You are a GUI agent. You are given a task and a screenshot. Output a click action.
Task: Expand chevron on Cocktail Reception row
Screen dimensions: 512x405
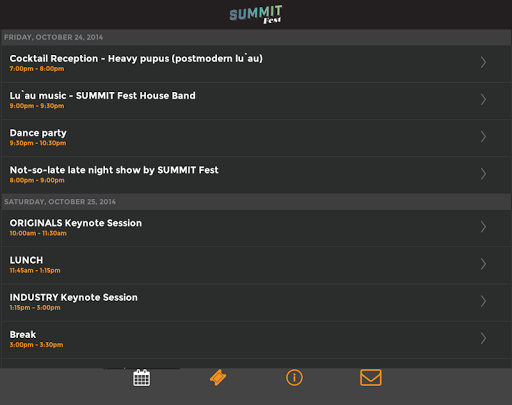[x=483, y=62]
